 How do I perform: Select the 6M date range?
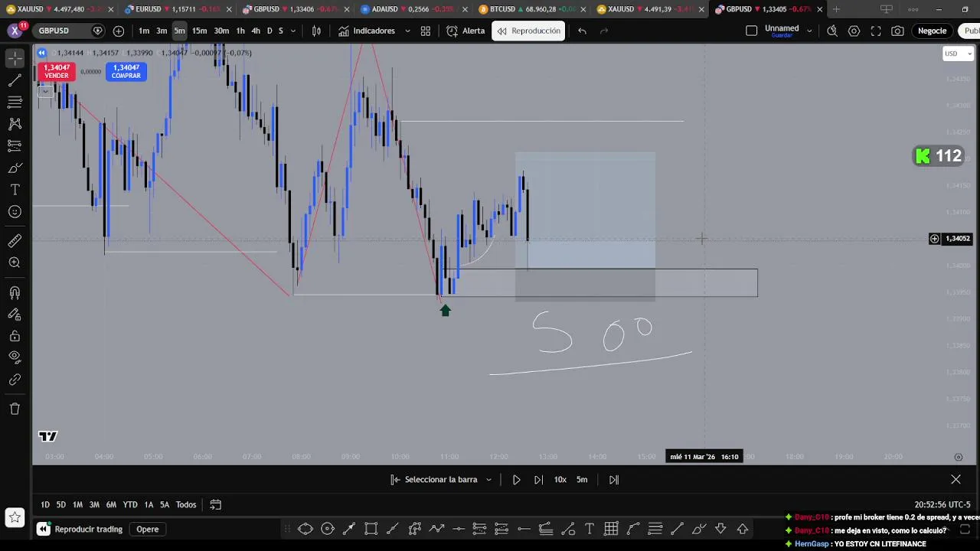pos(111,504)
